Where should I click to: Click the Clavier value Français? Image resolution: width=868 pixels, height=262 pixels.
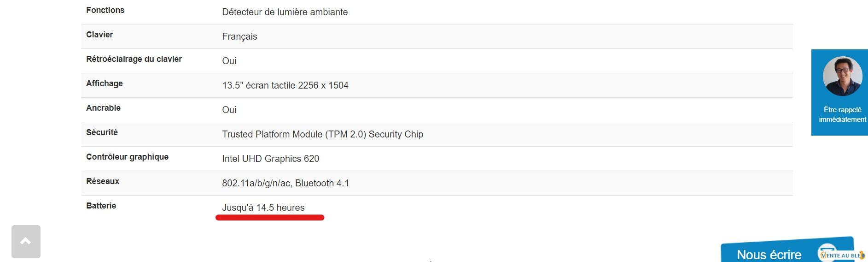pyautogui.click(x=239, y=36)
